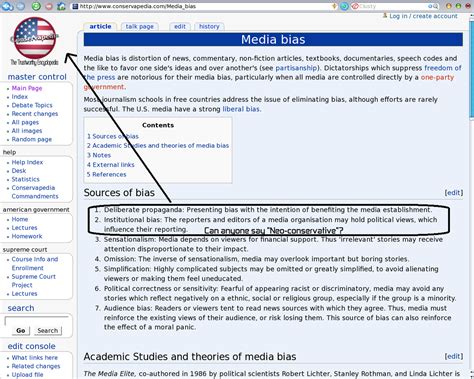This screenshot has width=474, height=379.
Task: Open the red one-party government link
Action: [437, 77]
